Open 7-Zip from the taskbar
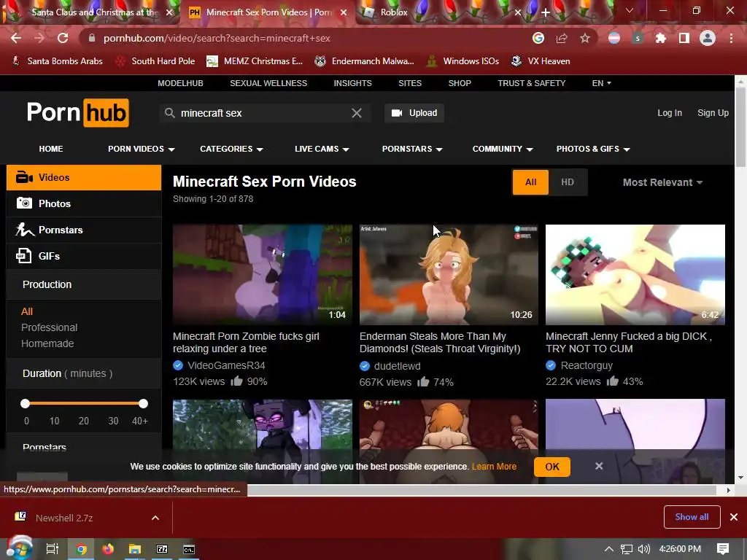747x560 pixels. (x=162, y=549)
